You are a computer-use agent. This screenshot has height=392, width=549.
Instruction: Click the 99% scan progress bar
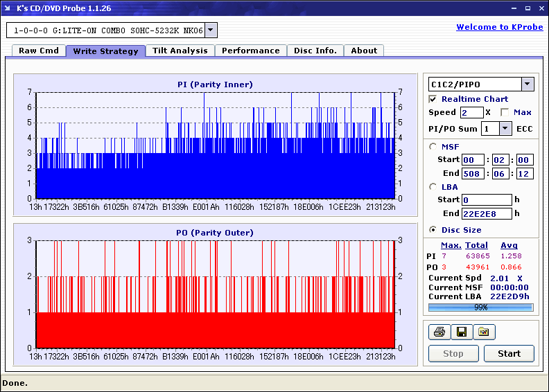point(480,307)
